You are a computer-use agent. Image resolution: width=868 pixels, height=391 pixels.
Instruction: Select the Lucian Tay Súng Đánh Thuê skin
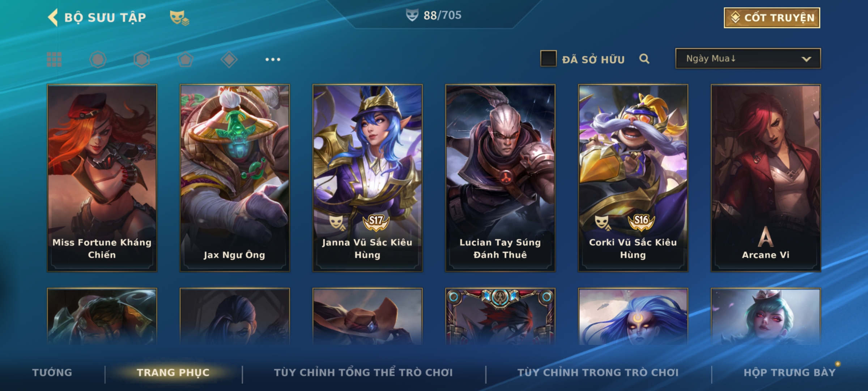pyautogui.click(x=500, y=178)
